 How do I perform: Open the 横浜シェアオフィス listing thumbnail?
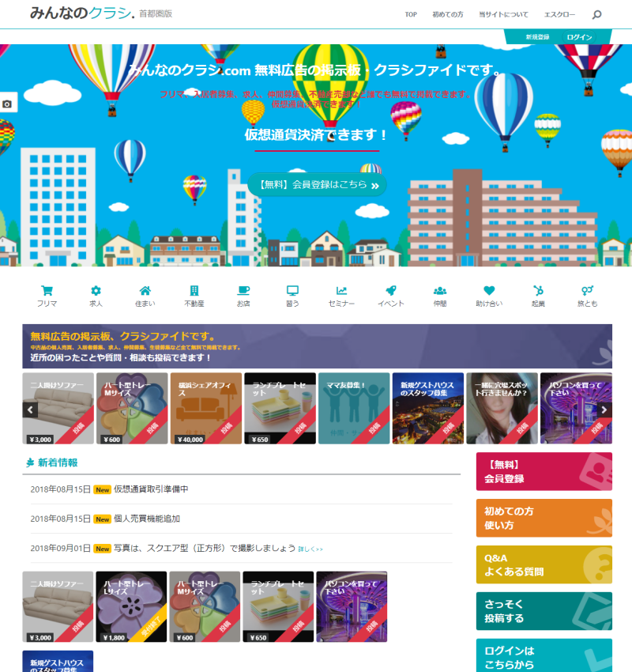(x=206, y=408)
